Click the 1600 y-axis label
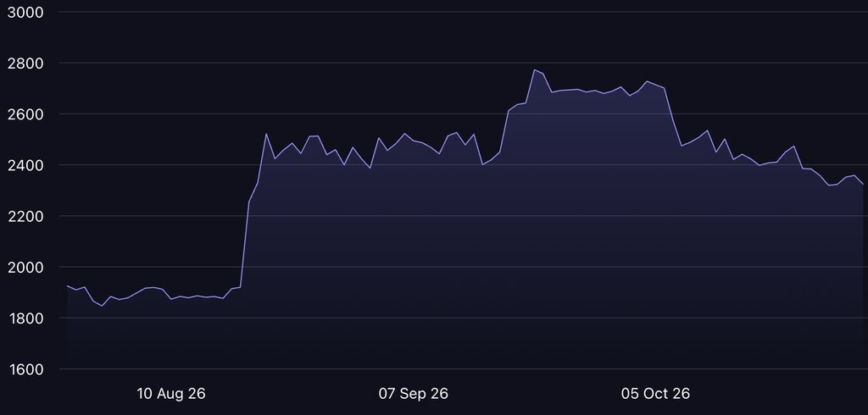Viewport: 868px width, 415px height. 25,369
